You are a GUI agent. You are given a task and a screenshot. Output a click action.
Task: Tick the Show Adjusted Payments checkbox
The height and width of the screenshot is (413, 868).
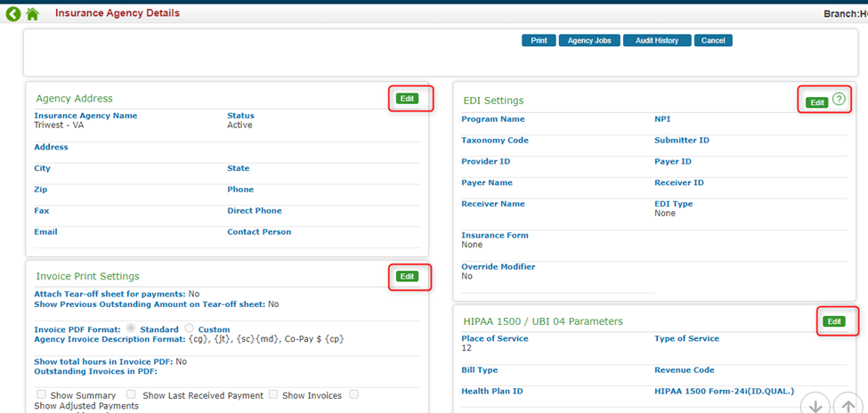point(353,394)
